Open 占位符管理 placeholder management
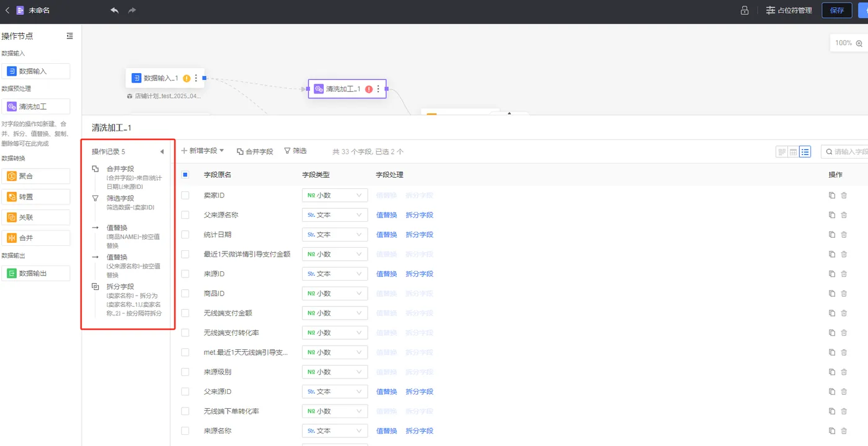Viewport: 868px width, 446px height. coord(789,11)
